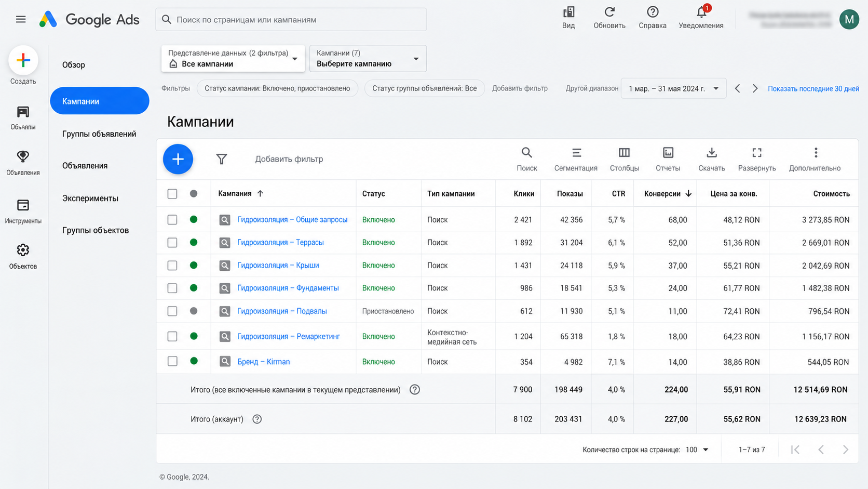Open the hamburger main menu

(x=21, y=19)
